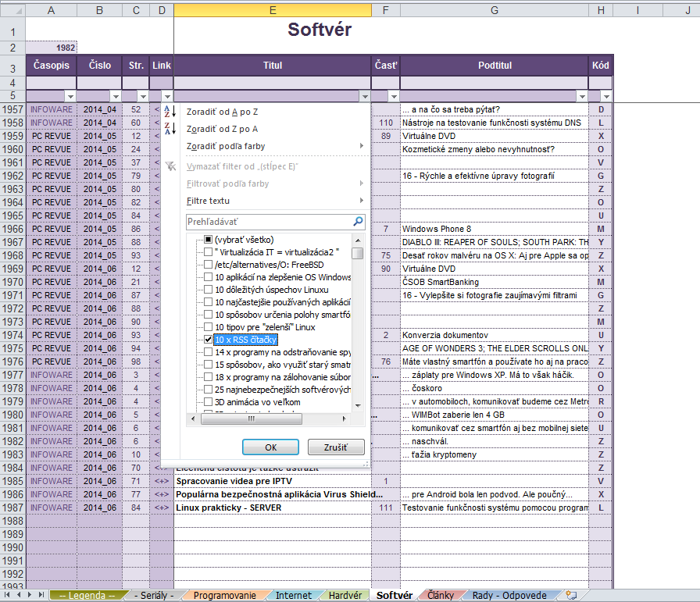Select column G header
Screen dimensions: 700x602
[495, 10]
